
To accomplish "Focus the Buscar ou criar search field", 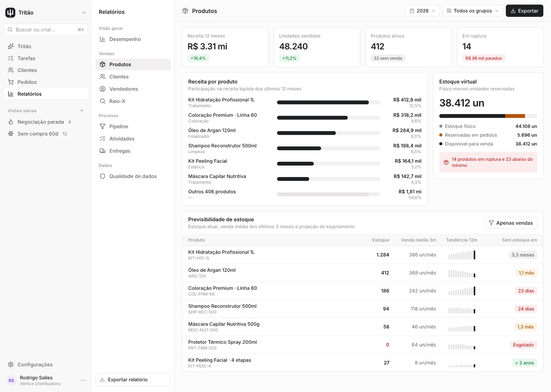I will coord(46,30).
